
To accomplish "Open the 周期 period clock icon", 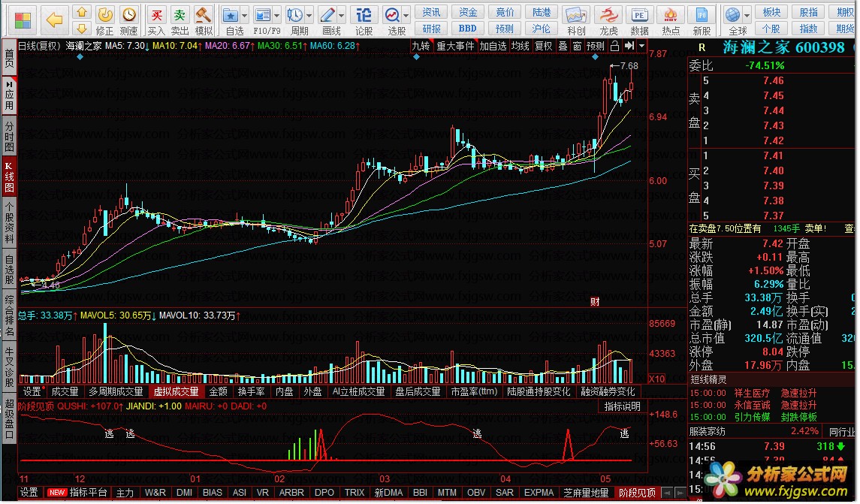I will click(296, 20).
